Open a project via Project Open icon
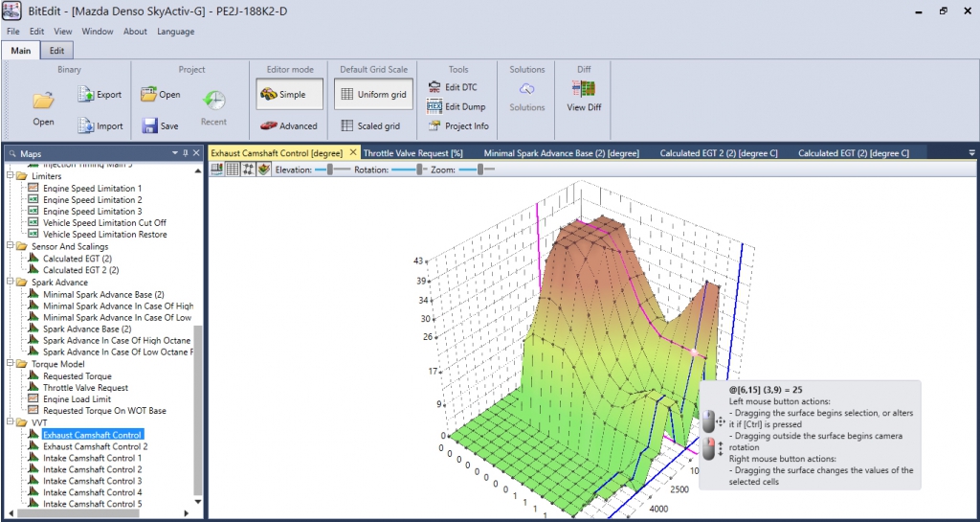The image size is (980, 522). pyautogui.click(x=148, y=95)
